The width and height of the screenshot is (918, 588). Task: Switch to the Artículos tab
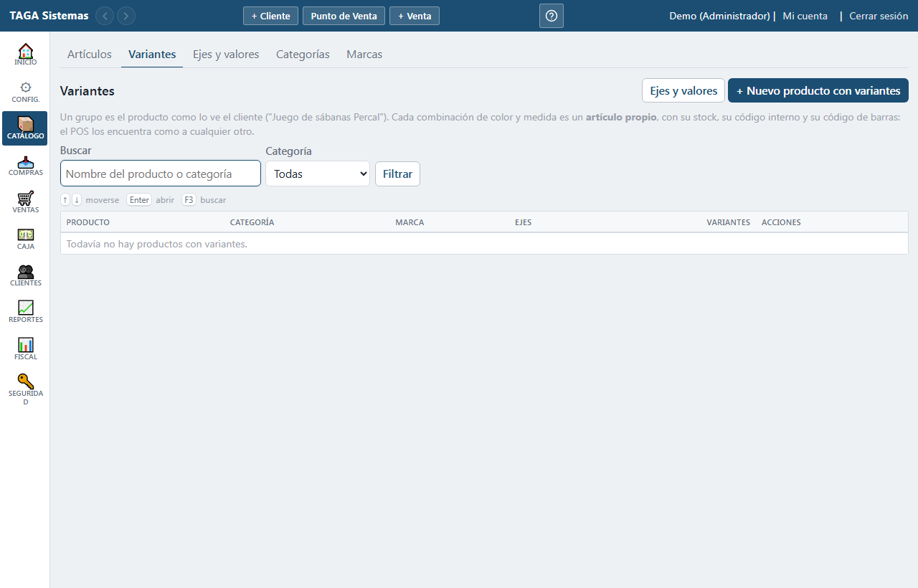(x=90, y=54)
